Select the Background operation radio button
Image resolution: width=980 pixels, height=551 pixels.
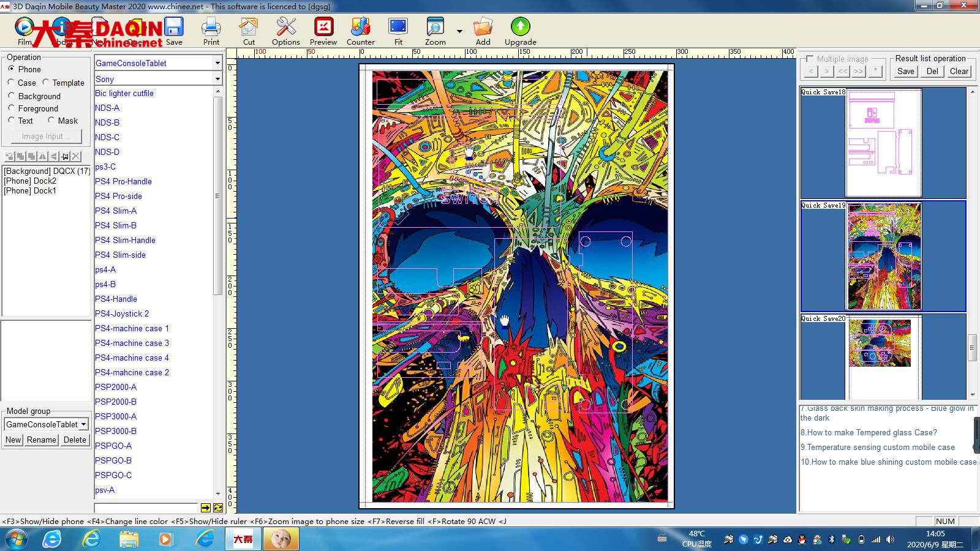coord(12,96)
